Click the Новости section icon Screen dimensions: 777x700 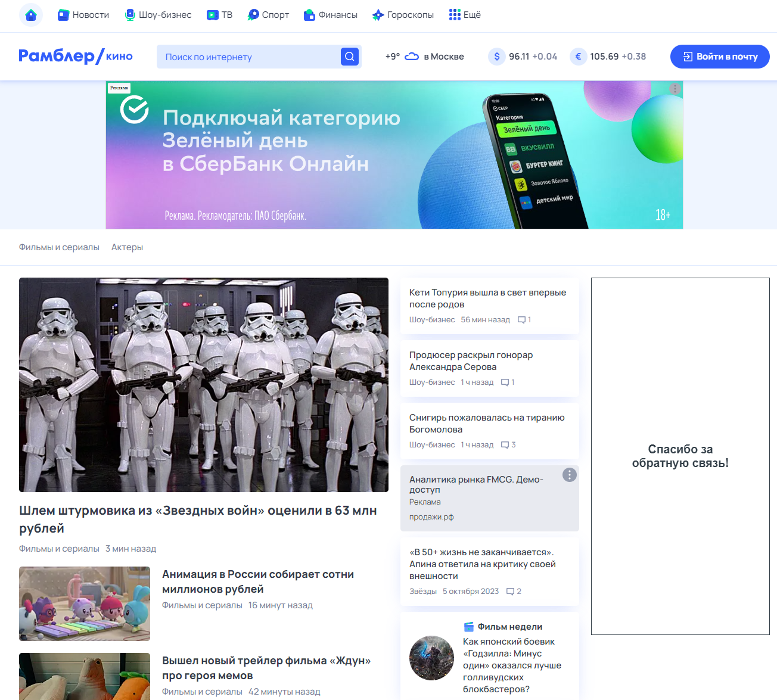[63, 15]
